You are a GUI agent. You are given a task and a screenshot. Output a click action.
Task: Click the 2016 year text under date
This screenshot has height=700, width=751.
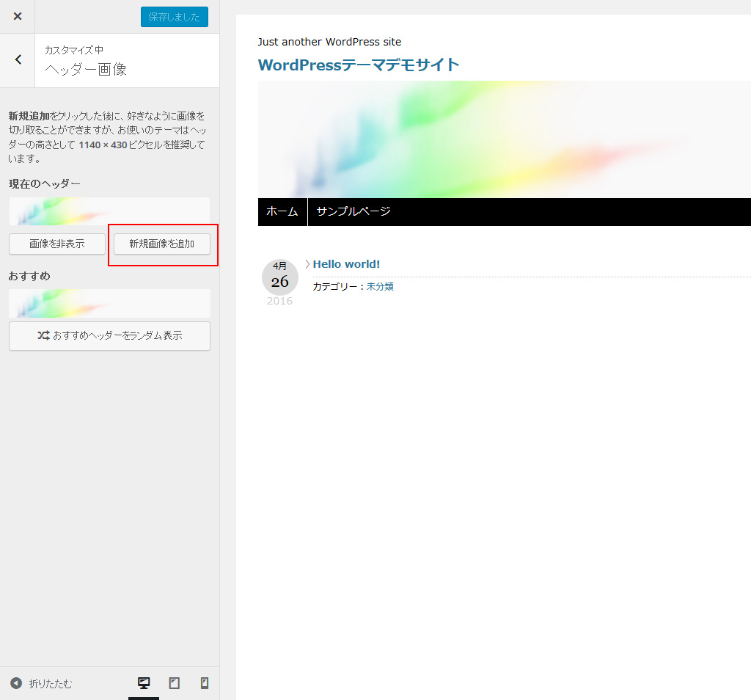(279, 301)
